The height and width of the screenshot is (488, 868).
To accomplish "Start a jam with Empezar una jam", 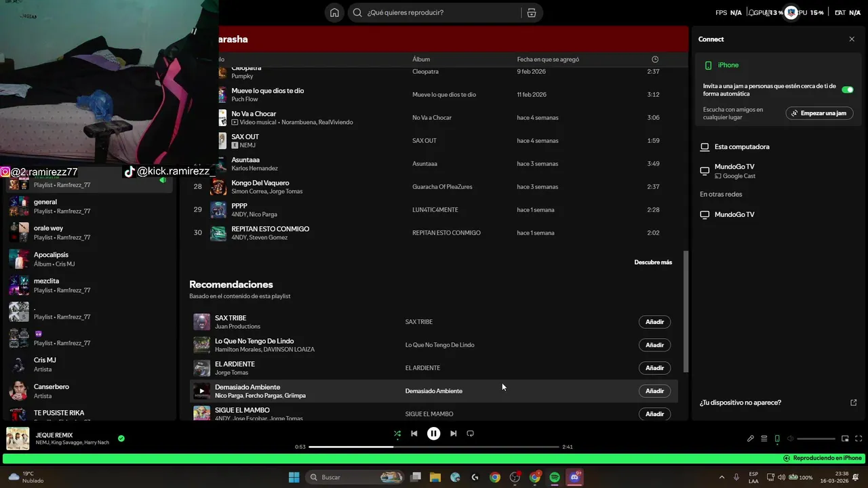I will tap(819, 113).
